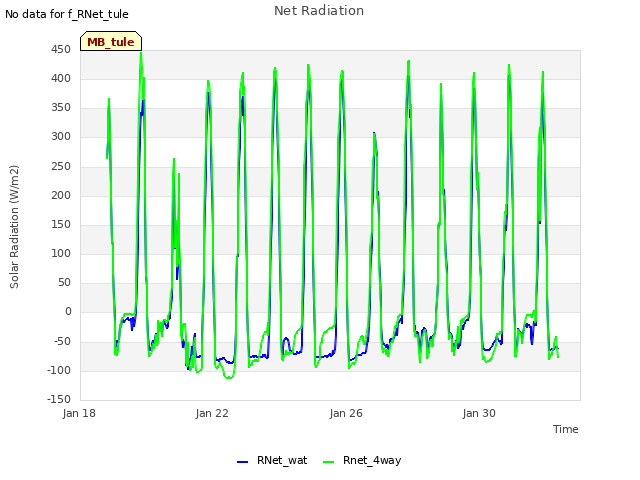Viewport: 640px width, 480px height.
Task: Click the 100 y-axis tick label
Action: pos(61,253)
